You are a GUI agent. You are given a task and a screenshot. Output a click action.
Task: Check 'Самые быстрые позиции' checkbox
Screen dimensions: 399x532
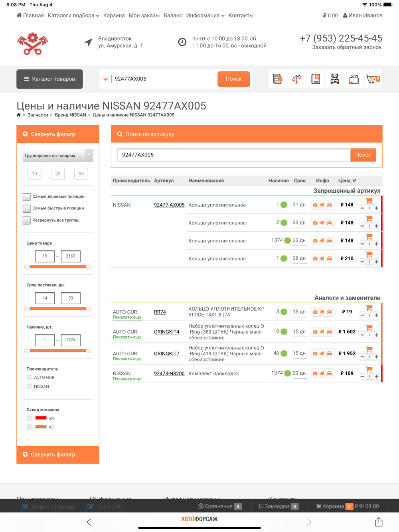pyautogui.click(x=27, y=209)
